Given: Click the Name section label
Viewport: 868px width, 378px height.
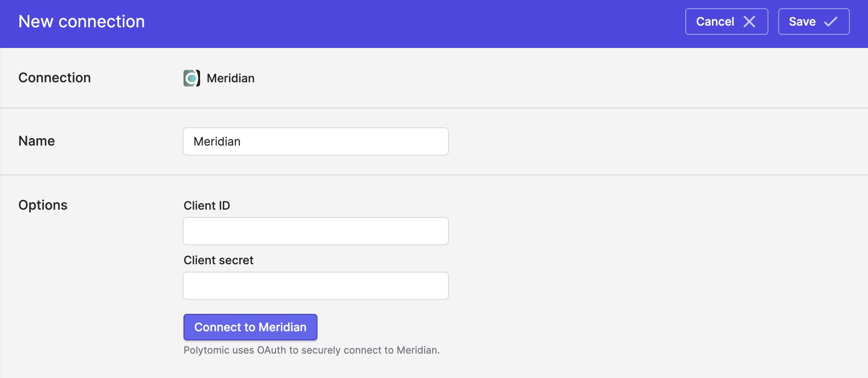Looking at the screenshot, I should (37, 141).
